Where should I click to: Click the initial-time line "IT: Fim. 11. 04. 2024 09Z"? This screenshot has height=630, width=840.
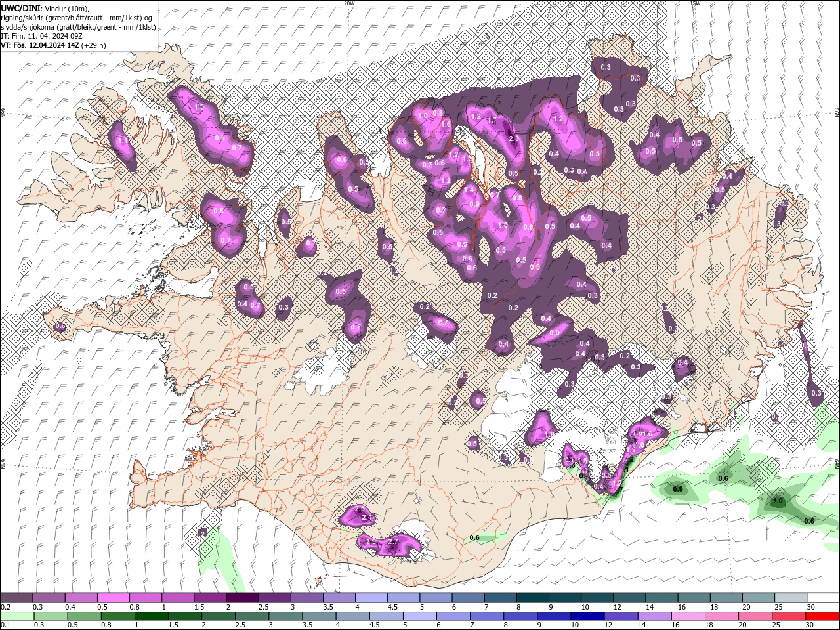(x=41, y=36)
